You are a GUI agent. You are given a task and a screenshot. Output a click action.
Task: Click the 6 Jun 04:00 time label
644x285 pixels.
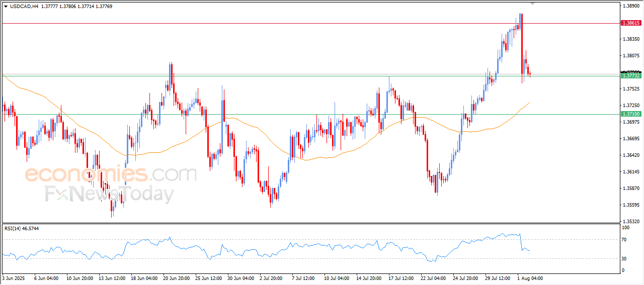[x=47, y=278]
